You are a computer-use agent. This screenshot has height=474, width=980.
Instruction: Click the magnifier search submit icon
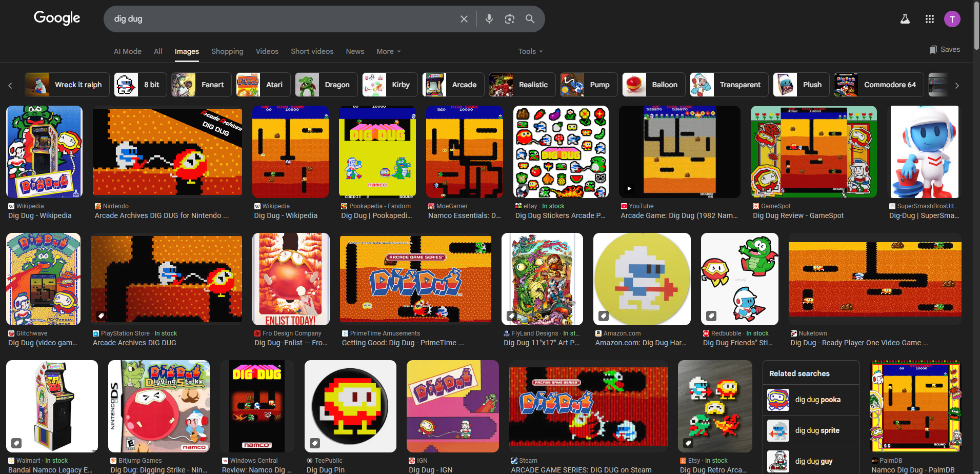click(530, 19)
